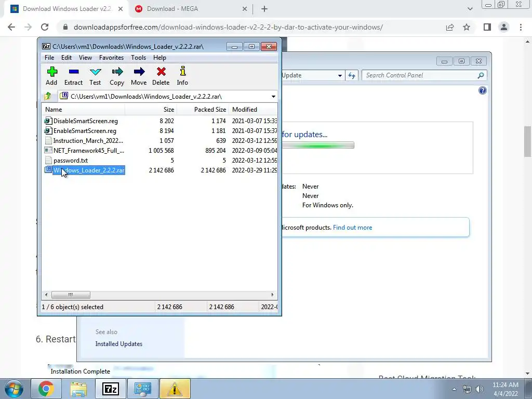This screenshot has height=399, width=532.
Task: Close the Download Windows Loader tab
Action: pos(121,9)
